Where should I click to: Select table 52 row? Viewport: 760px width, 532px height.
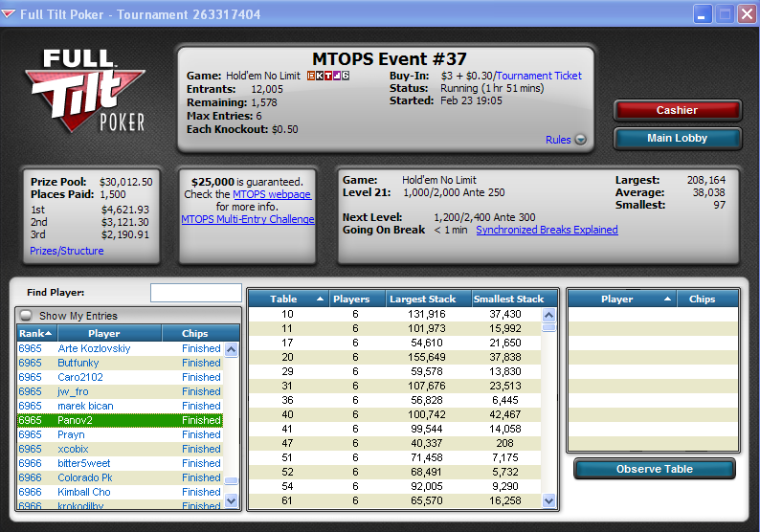point(395,472)
